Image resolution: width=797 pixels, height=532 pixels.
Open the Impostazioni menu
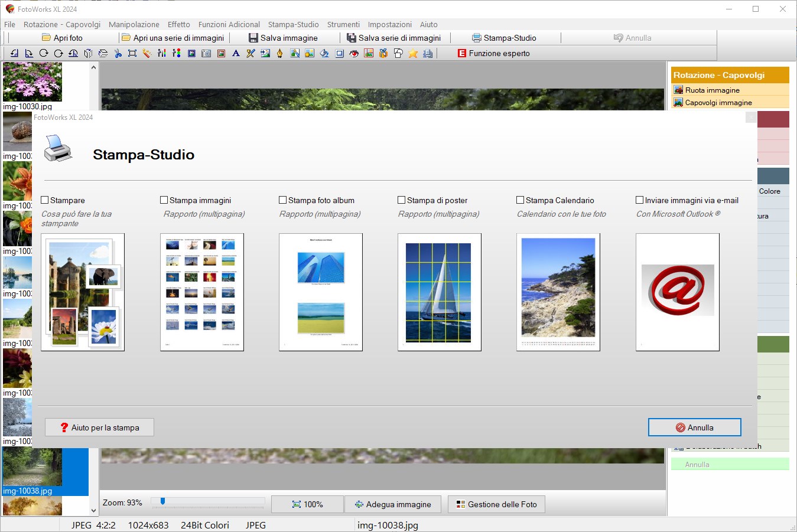390,24
